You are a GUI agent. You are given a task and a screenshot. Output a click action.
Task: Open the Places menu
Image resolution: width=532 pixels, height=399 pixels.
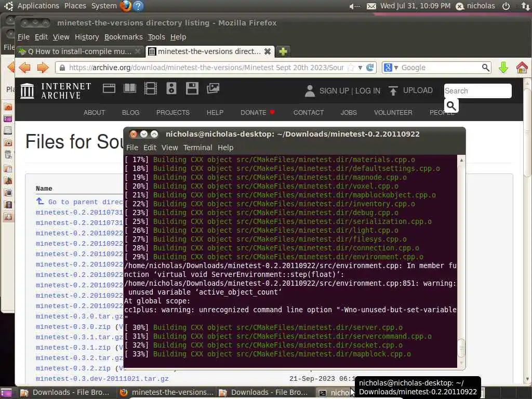(75, 6)
